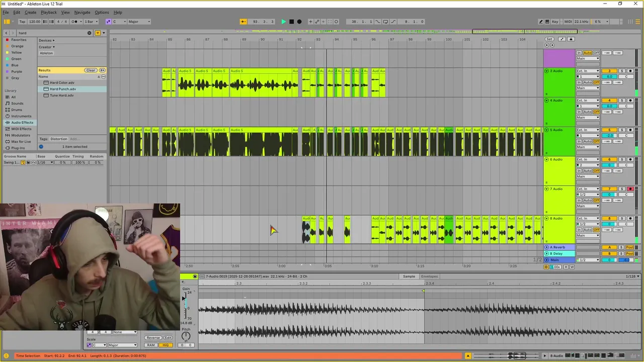The image size is (644, 362).
Task: Select Tune Hard.adv in results
Action: [x=61, y=95]
